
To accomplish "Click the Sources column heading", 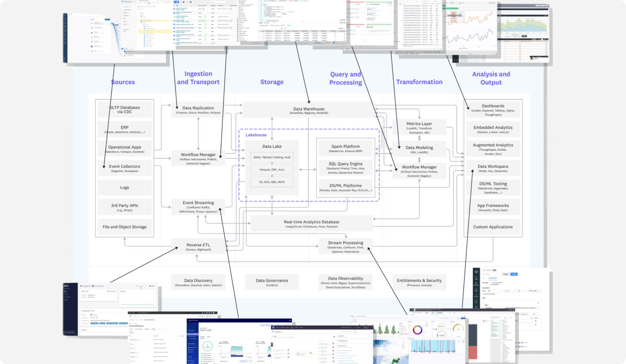I will pos(123,82).
